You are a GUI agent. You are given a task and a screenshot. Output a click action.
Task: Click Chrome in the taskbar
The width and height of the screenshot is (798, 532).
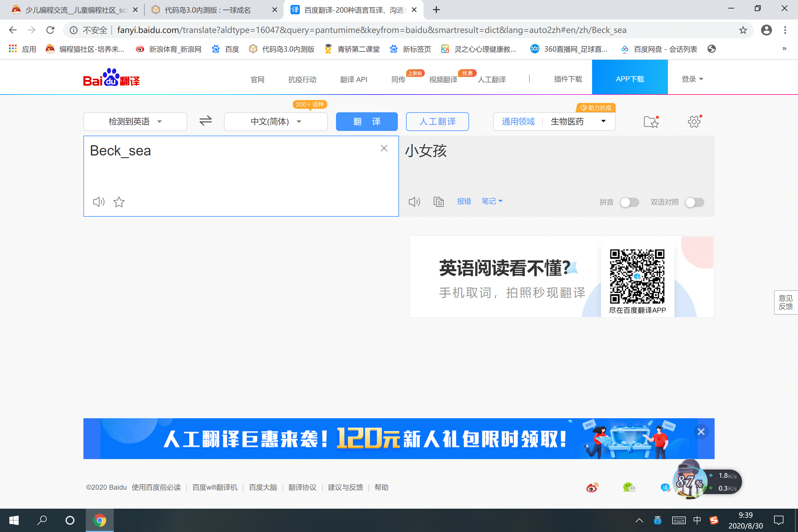coord(99,520)
